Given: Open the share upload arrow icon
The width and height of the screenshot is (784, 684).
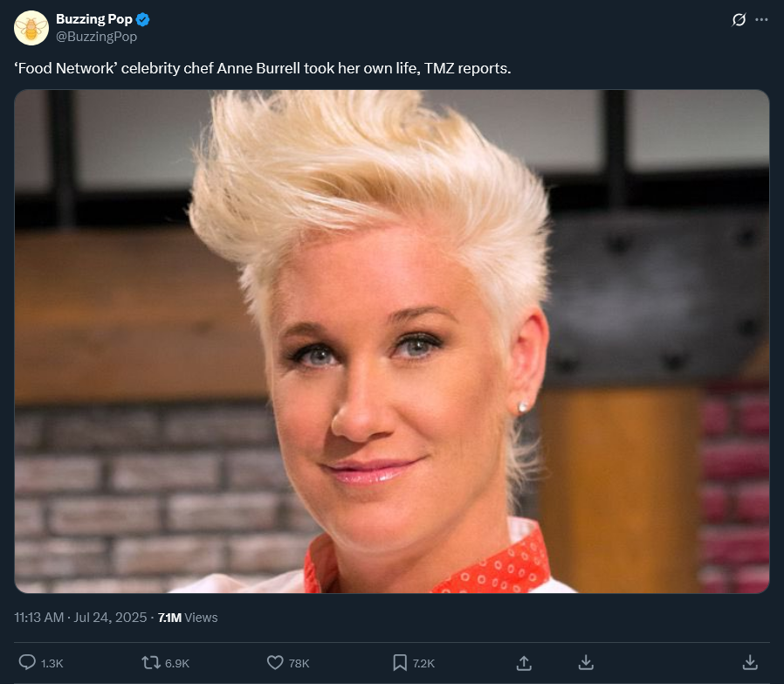Looking at the screenshot, I should coord(524,663).
